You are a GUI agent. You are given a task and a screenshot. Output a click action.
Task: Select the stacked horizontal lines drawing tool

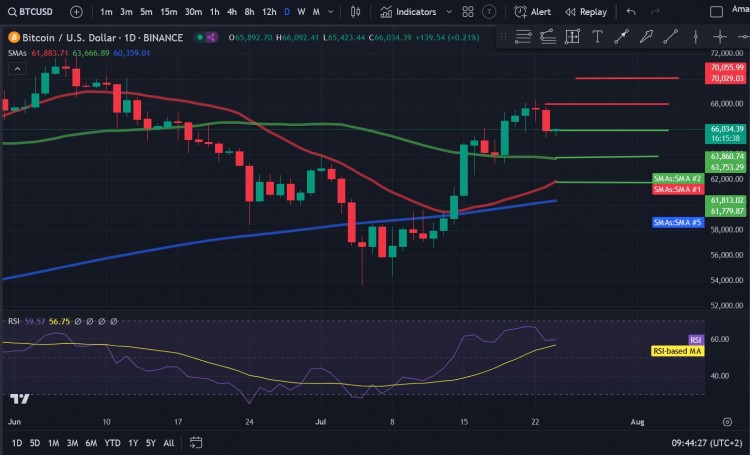523,36
